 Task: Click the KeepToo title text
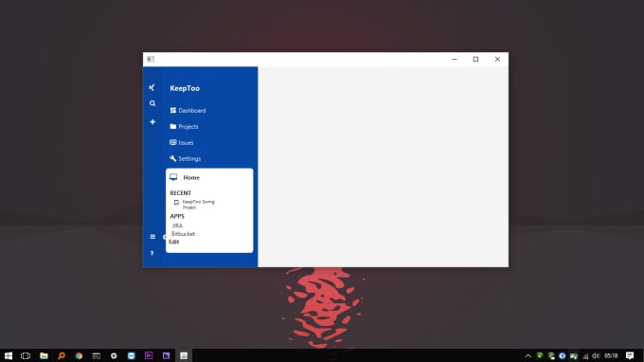pyautogui.click(x=185, y=88)
